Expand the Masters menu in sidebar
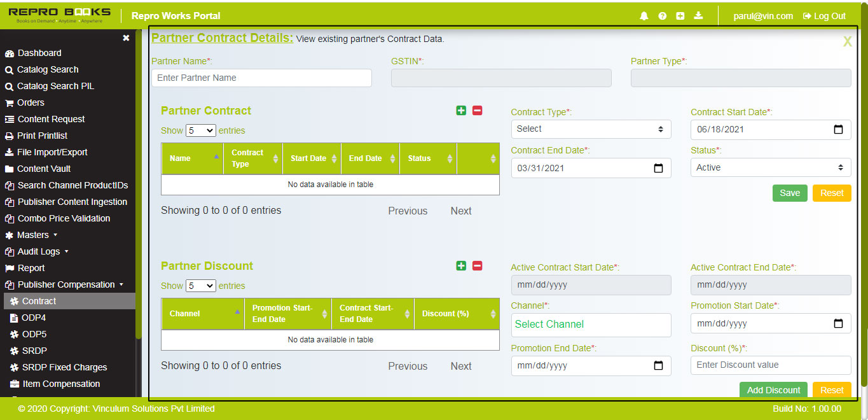The height and width of the screenshot is (420, 868). pyautogui.click(x=33, y=235)
